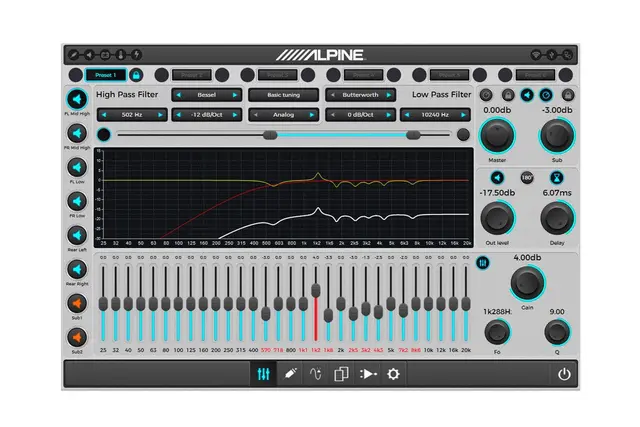This screenshot has width=640, height=427.
Task: Toggle the 180° phase invert button
Action: click(x=527, y=178)
